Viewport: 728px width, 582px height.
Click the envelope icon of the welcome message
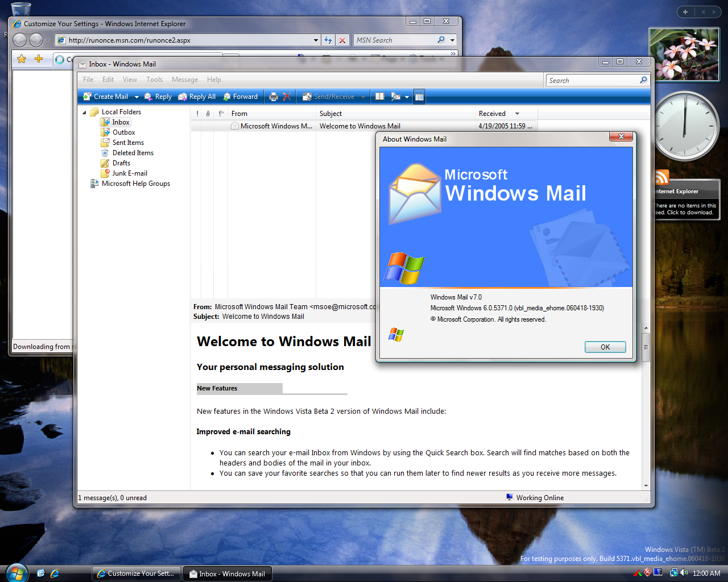tap(234, 126)
